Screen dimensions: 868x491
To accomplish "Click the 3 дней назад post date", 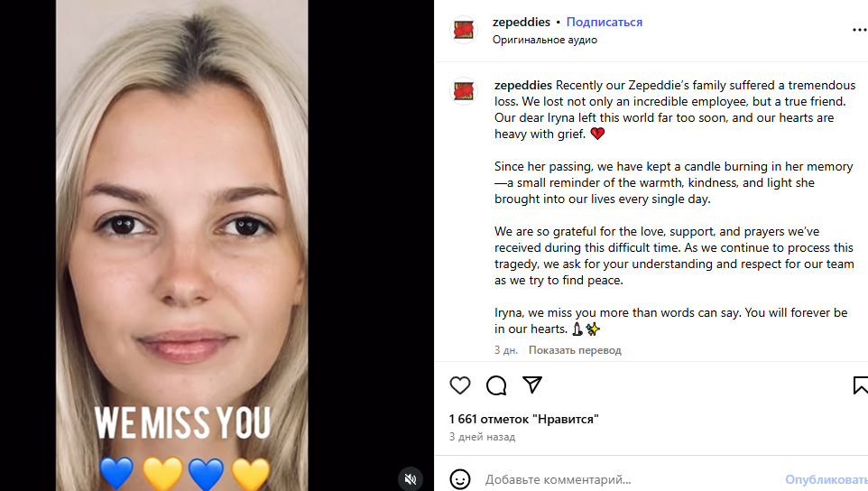I will point(482,437).
